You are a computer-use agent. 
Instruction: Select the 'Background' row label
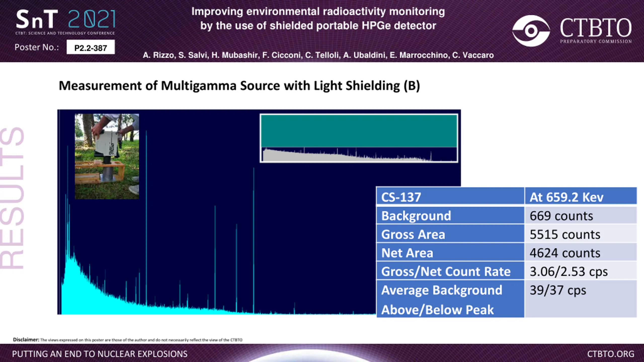(x=450, y=215)
